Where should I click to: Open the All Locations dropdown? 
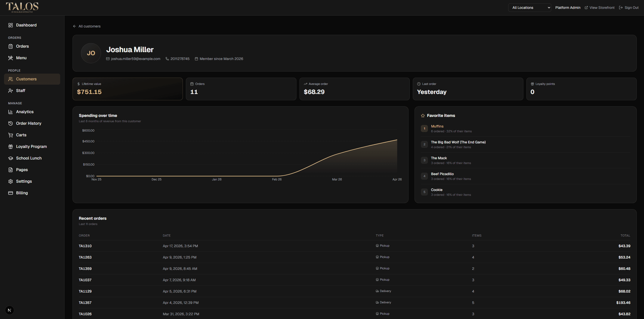[530, 8]
